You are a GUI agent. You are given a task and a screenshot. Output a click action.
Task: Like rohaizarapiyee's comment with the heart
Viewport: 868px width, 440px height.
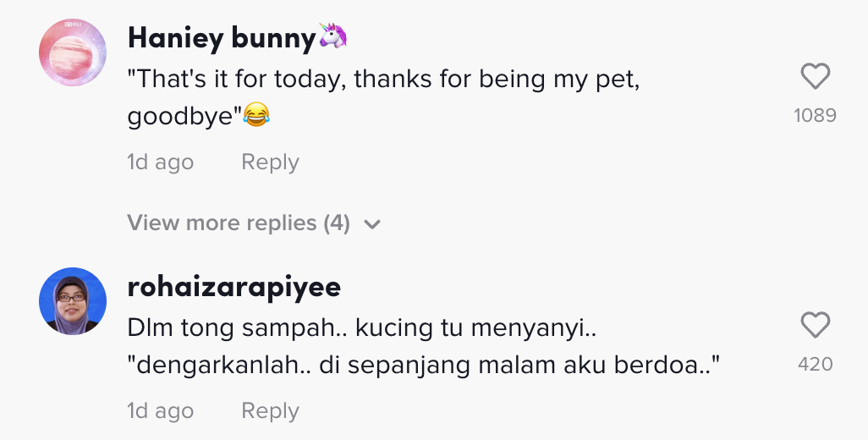[x=815, y=326]
